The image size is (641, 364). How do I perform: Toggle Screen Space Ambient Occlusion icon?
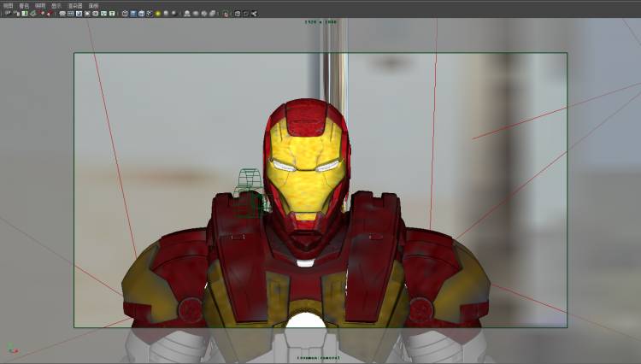pyautogui.click(x=173, y=14)
